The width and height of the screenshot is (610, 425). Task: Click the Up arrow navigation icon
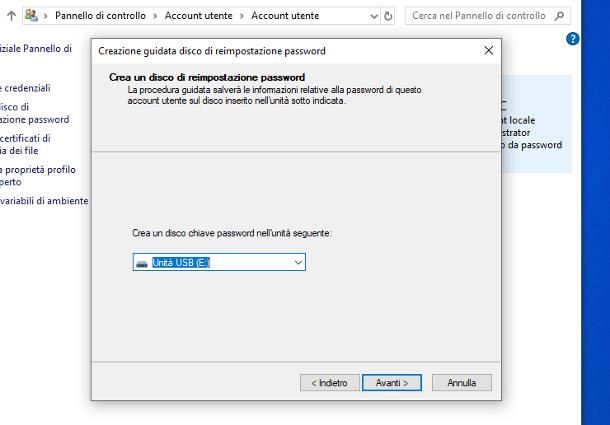11,16
